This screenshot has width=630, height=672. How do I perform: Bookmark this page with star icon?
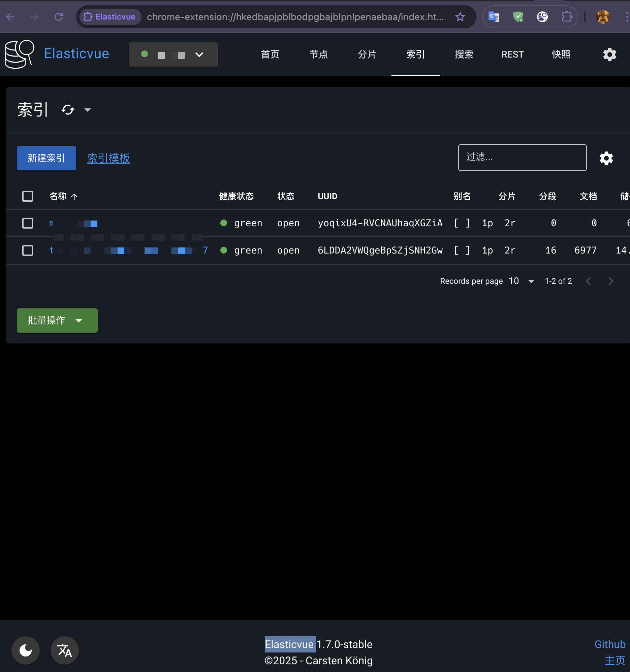point(460,16)
